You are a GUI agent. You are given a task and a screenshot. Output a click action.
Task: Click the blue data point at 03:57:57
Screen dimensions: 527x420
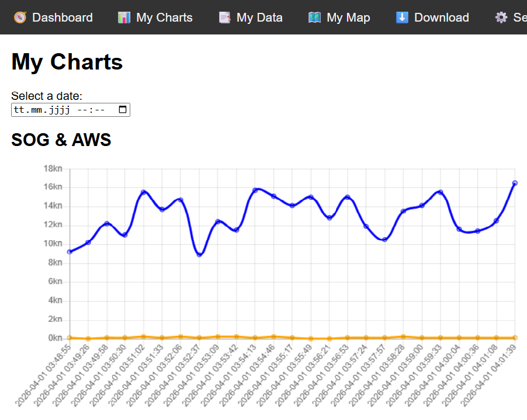click(384, 239)
